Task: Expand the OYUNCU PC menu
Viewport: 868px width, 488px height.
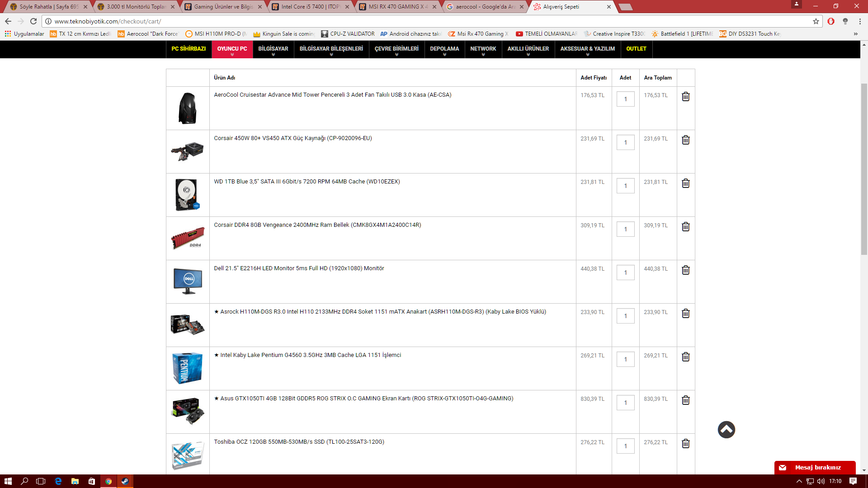Action: pos(232,49)
